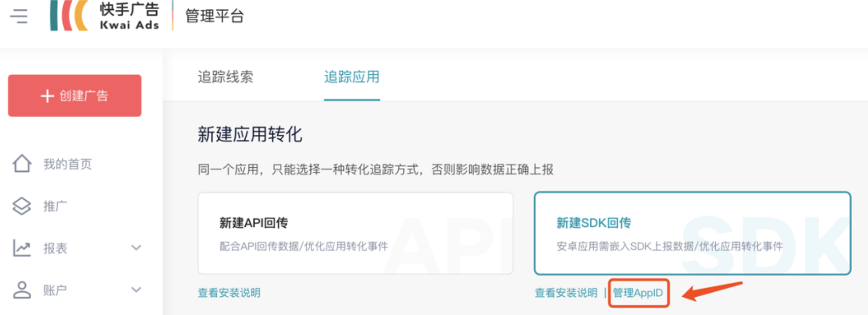This screenshot has width=868, height=315.
Task: Click the 管理平台 header text
Action: (x=214, y=16)
